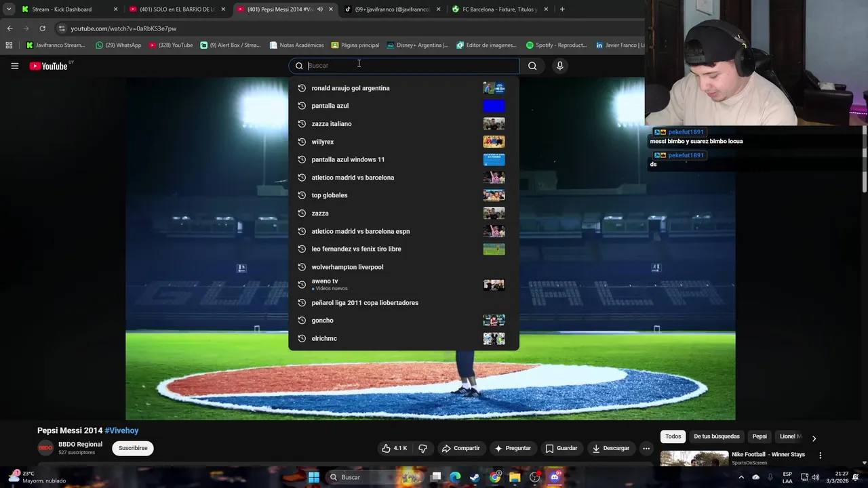Open Discord from the taskbar
Image resolution: width=868 pixels, height=488 pixels.
pos(555,477)
